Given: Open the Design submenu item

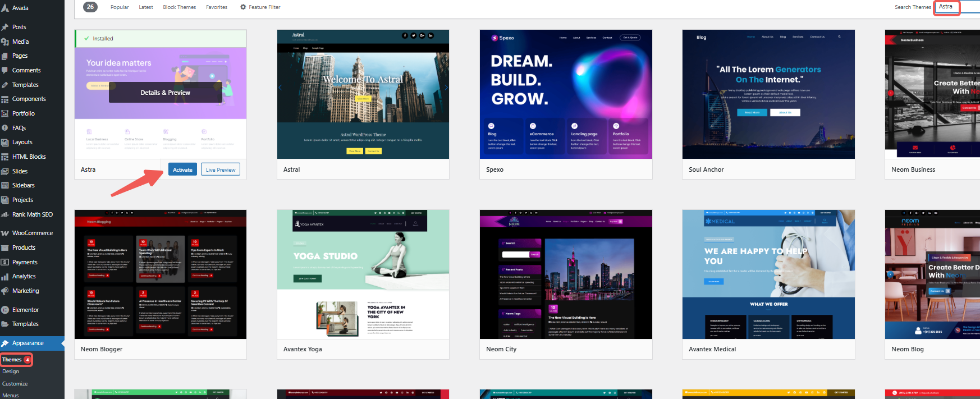Looking at the screenshot, I should [11, 372].
